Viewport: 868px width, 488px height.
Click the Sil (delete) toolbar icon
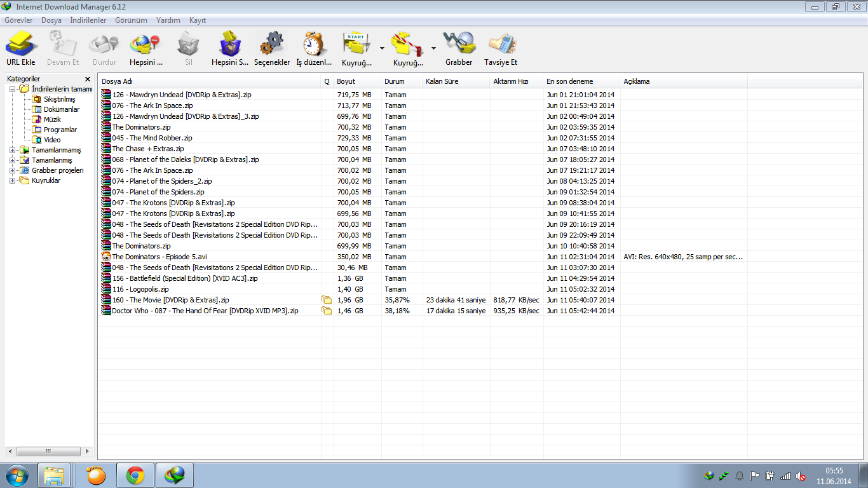(188, 44)
